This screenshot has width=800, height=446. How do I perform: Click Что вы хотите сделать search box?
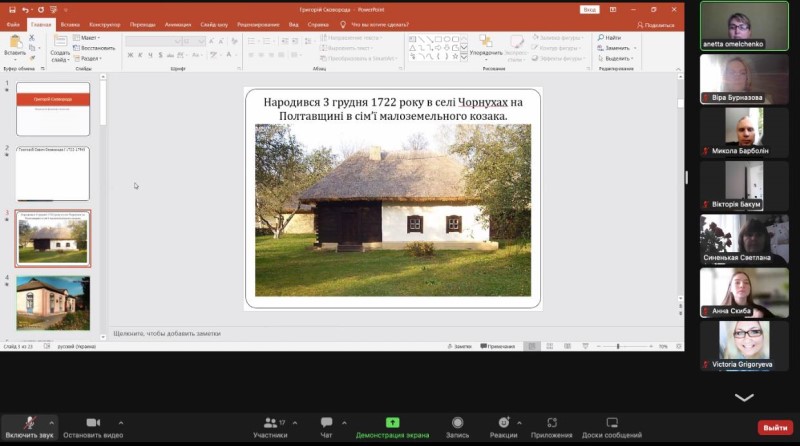[x=380, y=24]
